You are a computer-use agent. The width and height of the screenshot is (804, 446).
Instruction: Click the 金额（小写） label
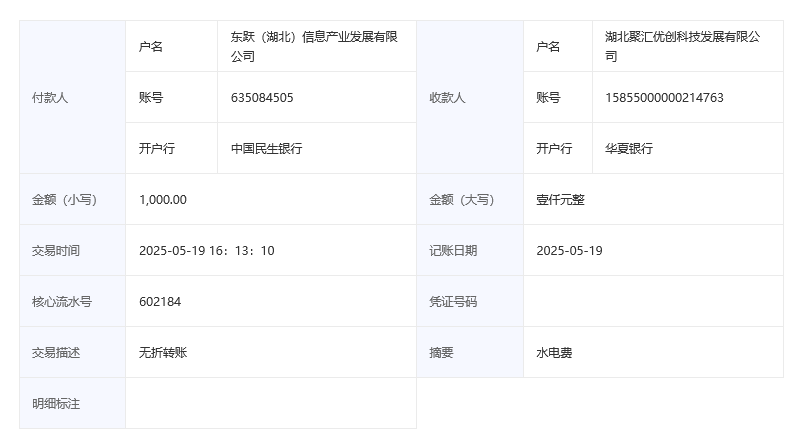click(64, 200)
